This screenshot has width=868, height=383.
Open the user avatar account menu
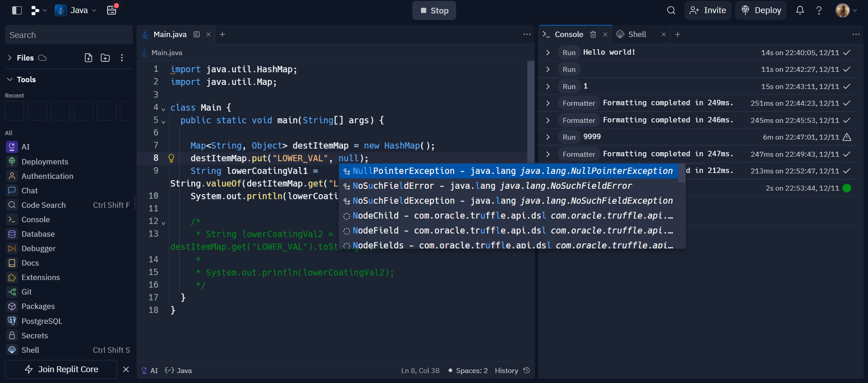point(846,10)
